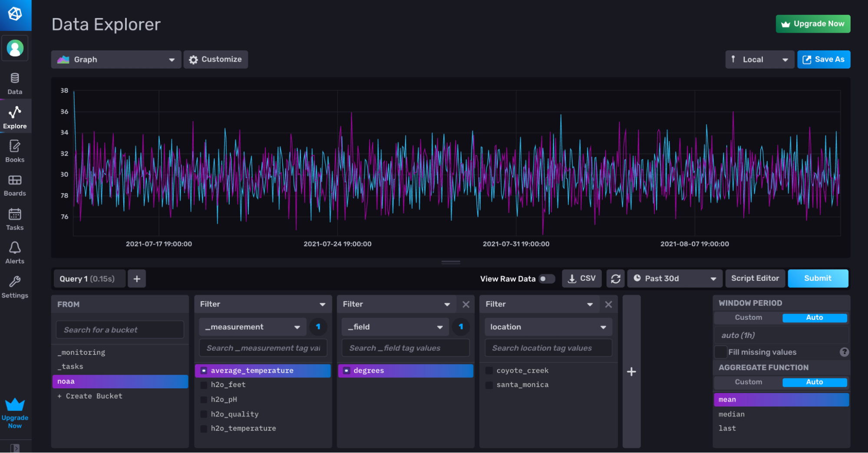Remove the _field filter card

[x=466, y=304]
